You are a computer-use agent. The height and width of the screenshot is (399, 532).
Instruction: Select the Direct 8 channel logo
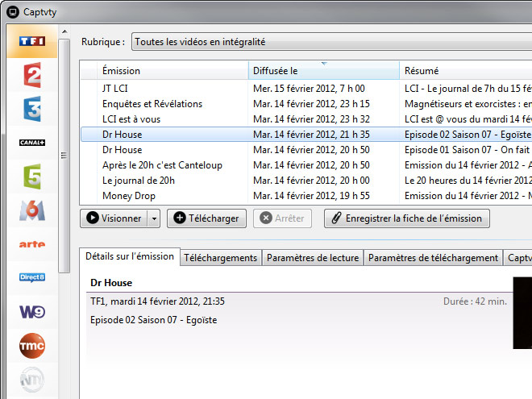(32, 277)
